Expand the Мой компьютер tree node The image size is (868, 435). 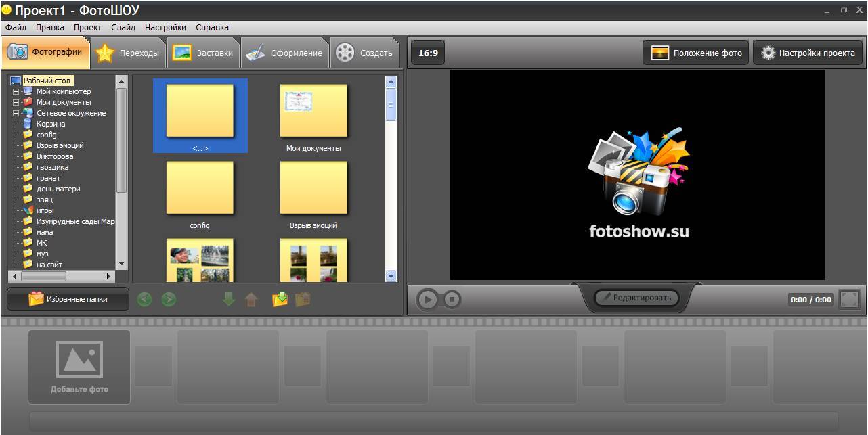(16, 91)
